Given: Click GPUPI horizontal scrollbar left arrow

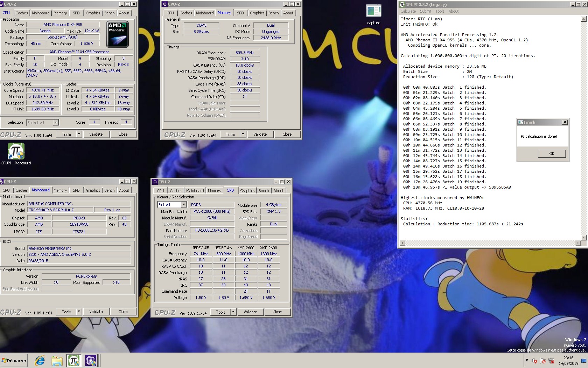Looking at the screenshot, I should pyautogui.click(x=402, y=243).
